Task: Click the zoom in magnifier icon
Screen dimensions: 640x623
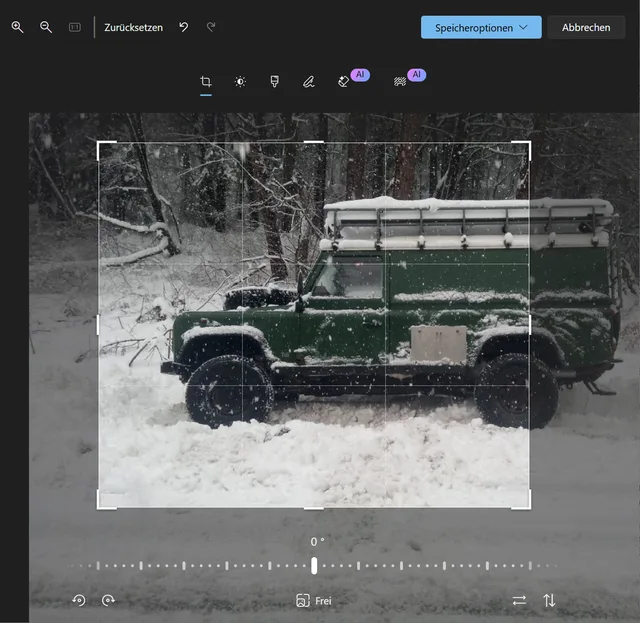Action: click(x=17, y=27)
